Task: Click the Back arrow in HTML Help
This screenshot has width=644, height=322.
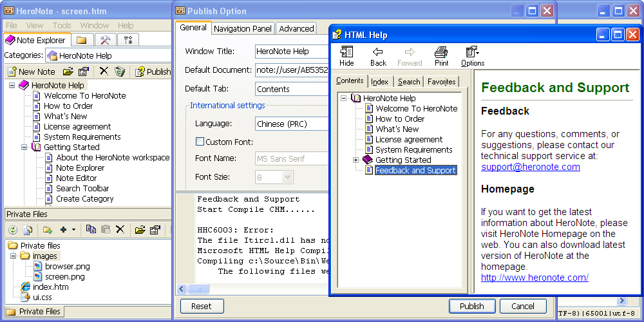Action: (x=378, y=56)
